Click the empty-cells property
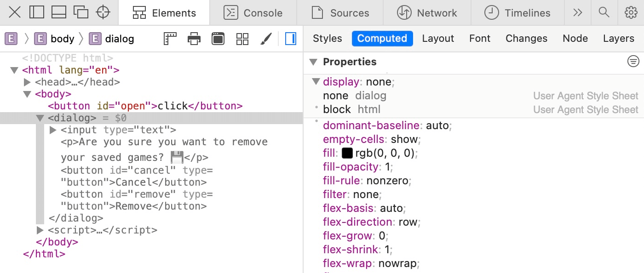Screen dimensions: 644x273 coord(372,139)
